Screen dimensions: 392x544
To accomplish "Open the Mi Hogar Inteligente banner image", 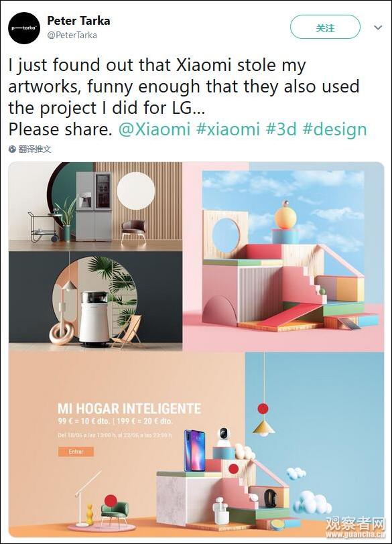I will pyautogui.click(x=196, y=445).
